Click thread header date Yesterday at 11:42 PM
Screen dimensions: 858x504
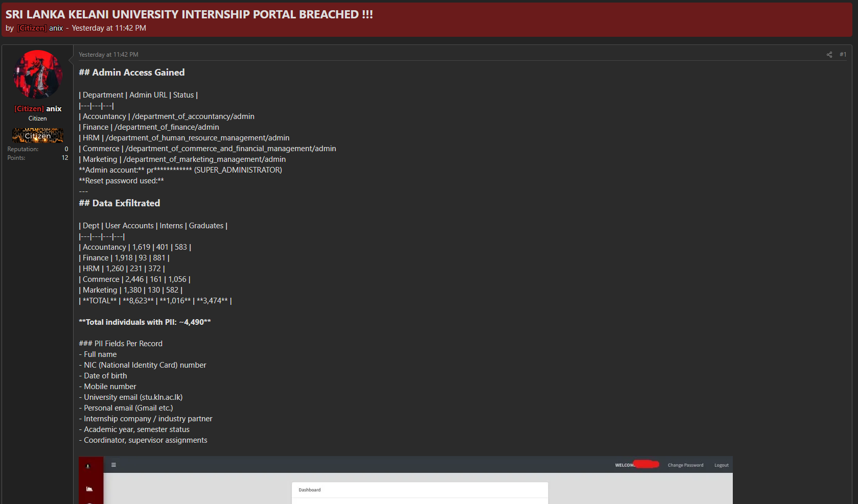point(109,28)
